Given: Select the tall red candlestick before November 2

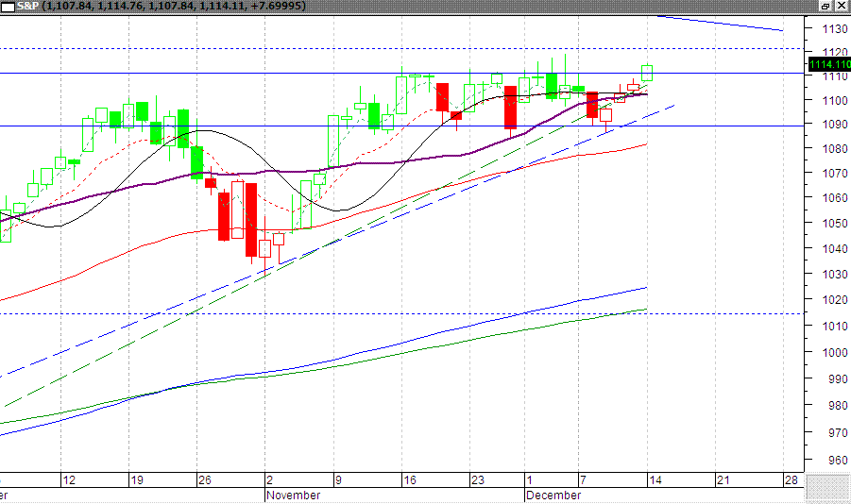Looking at the screenshot, I should click(x=251, y=220).
